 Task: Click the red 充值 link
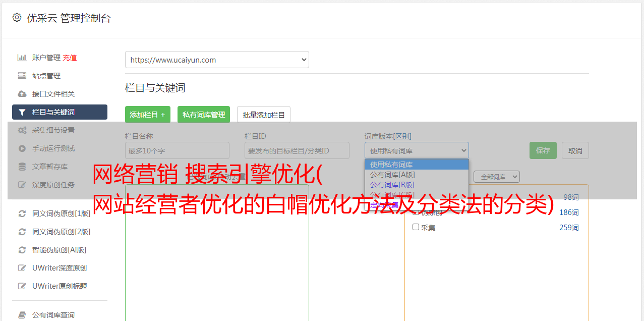70,58
